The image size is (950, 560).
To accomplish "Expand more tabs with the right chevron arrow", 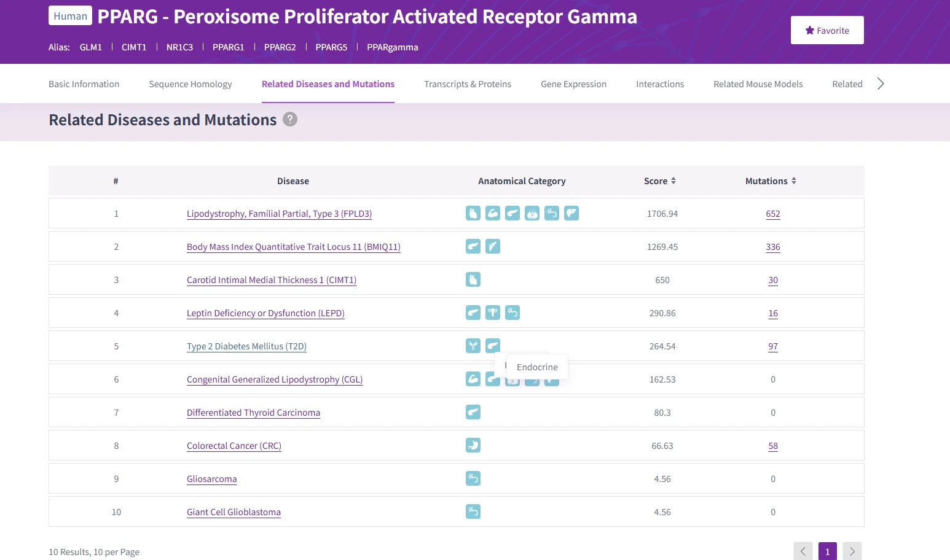I will [x=881, y=84].
